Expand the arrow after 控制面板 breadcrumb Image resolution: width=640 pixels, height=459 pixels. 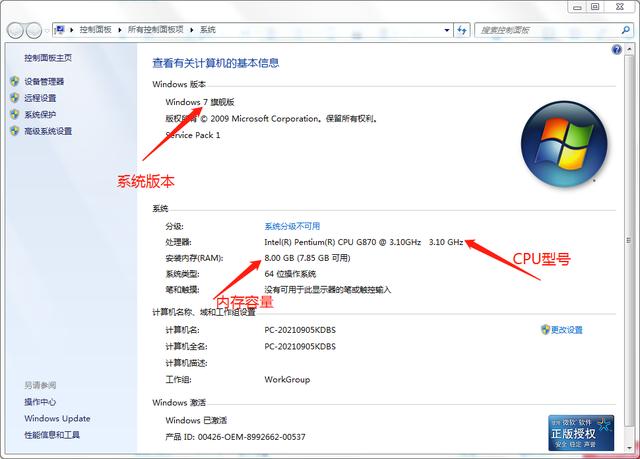coord(120,30)
